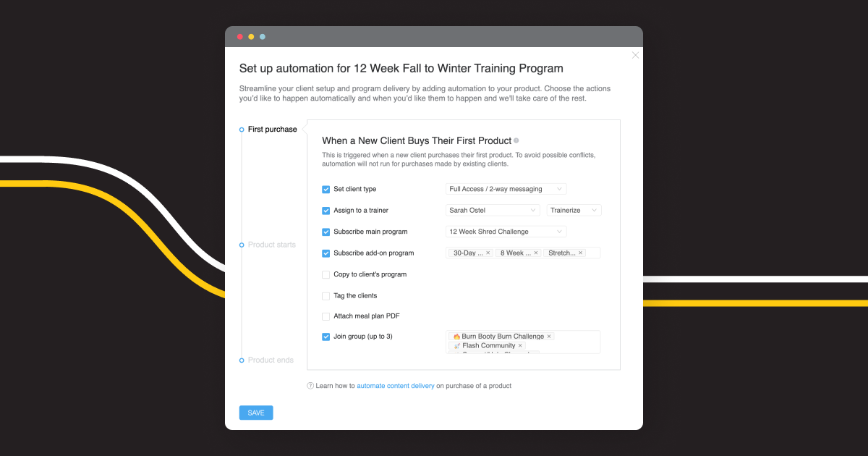
Task: Remove the 30-Day add-on program tag
Action: click(488, 253)
